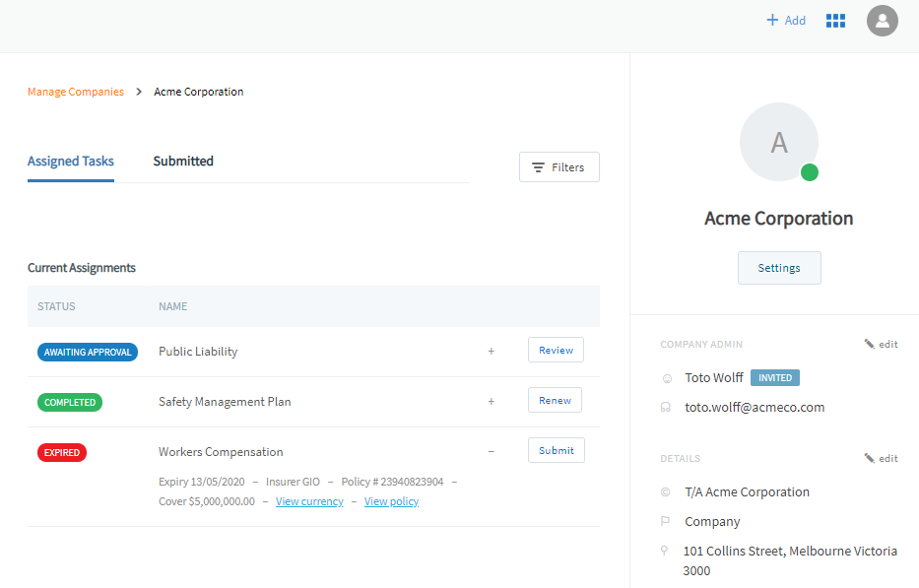Click the person icon beside Toto Wolff
The width and height of the screenshot is (919, 588).
666,378
